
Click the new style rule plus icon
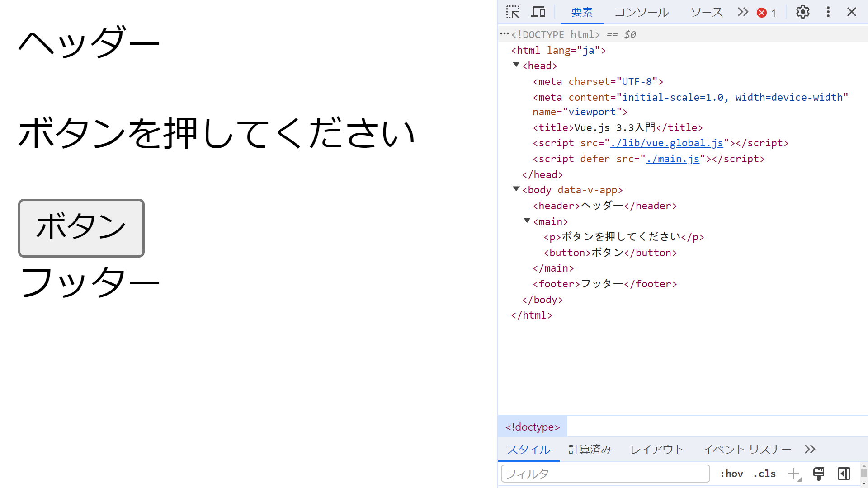[x=793, y=474]
